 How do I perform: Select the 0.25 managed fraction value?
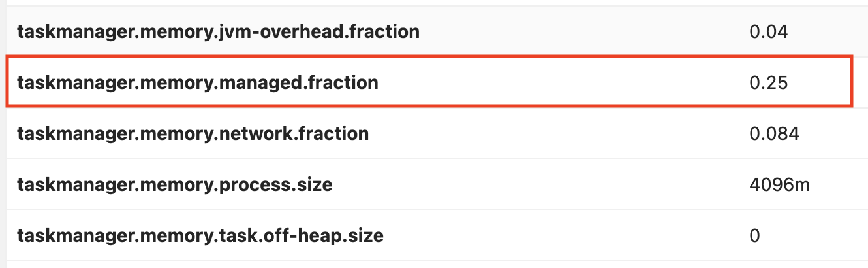click(x=769, y=82)
